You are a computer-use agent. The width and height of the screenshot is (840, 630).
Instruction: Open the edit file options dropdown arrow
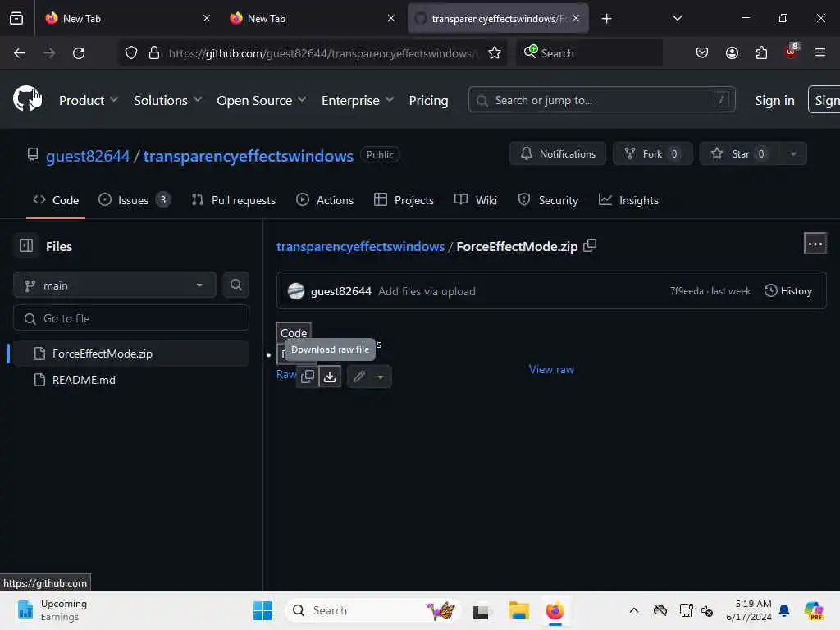pos(381,377)
